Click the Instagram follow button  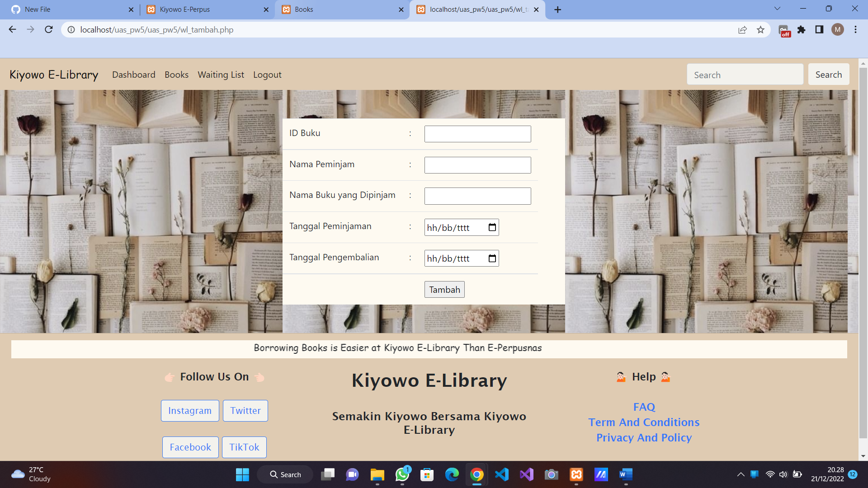tap(190, 411)
